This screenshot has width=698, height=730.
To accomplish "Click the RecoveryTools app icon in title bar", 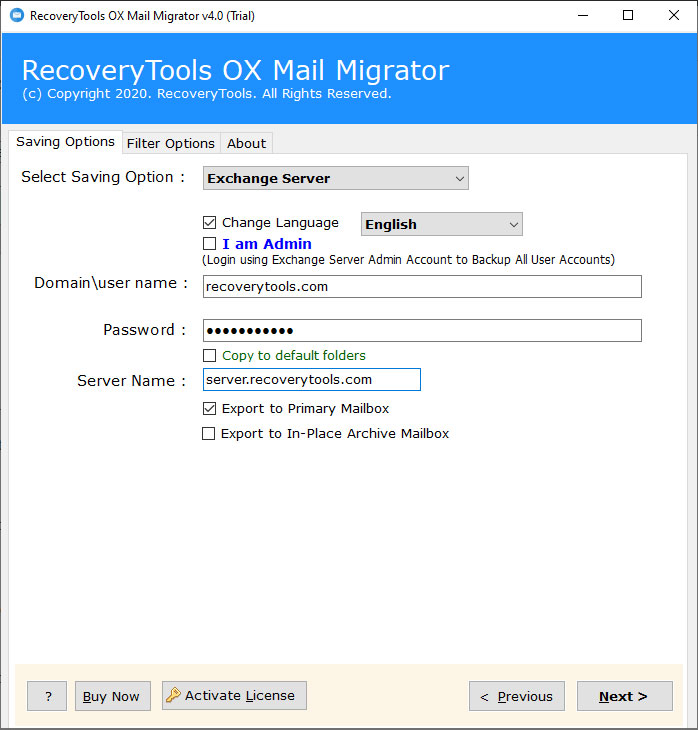I will tap(17, 15).
